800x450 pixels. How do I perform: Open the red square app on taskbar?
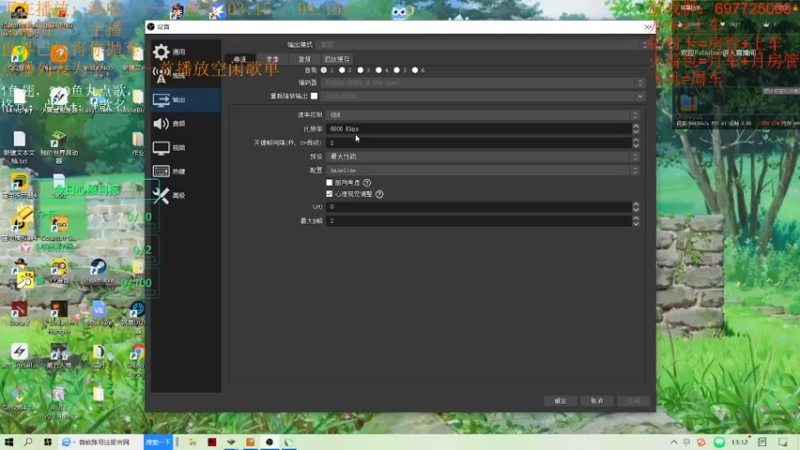point(212,442)
